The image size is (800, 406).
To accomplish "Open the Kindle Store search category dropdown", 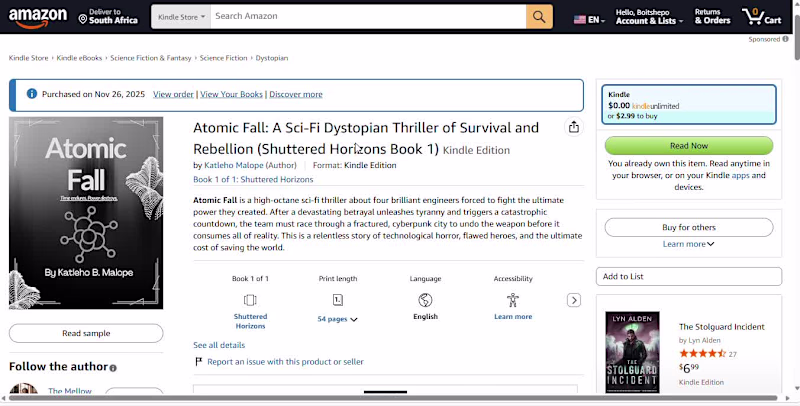I will click(181, 17).
